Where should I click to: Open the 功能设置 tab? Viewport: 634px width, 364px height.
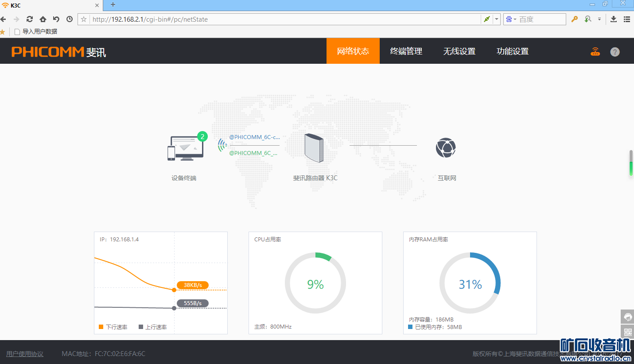513,51
